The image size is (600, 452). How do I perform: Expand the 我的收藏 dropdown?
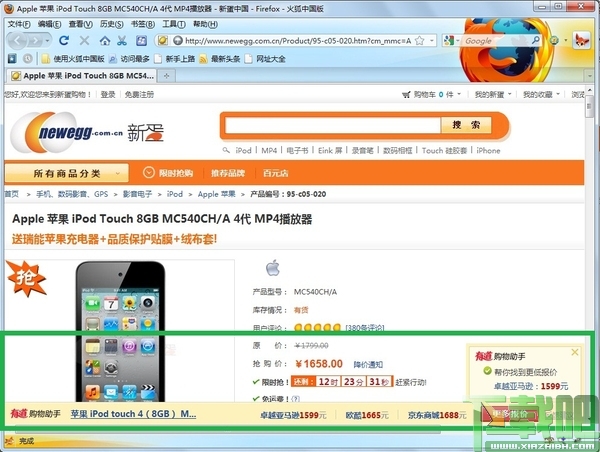541,94
